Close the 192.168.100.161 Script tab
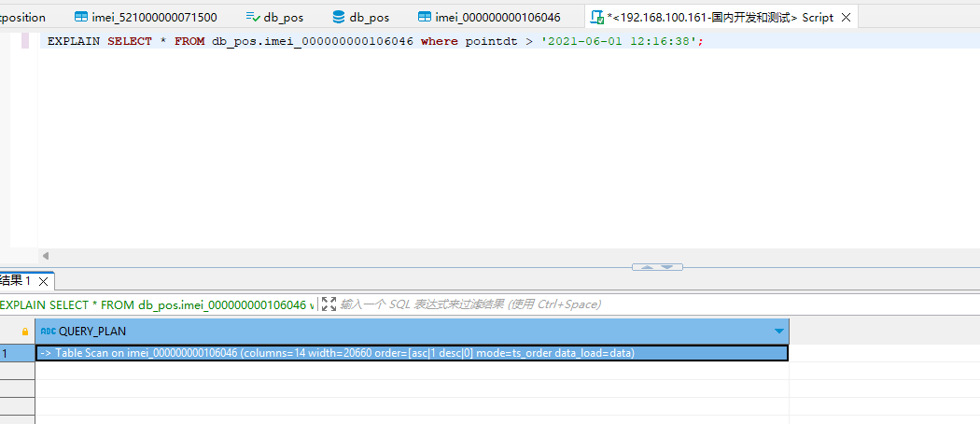The height and width of the screenshot is (424, 980). pos(846,17)
